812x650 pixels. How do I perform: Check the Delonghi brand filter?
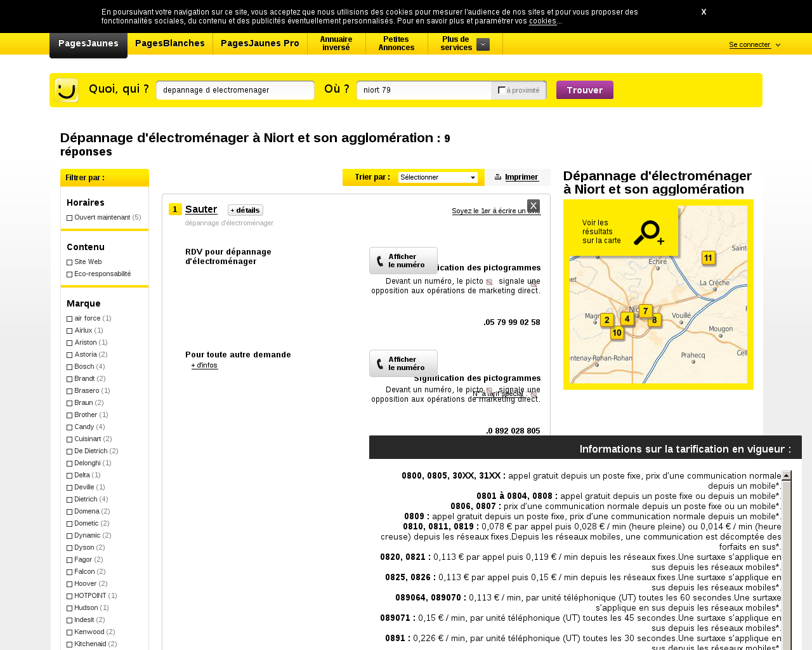[70, 463]
